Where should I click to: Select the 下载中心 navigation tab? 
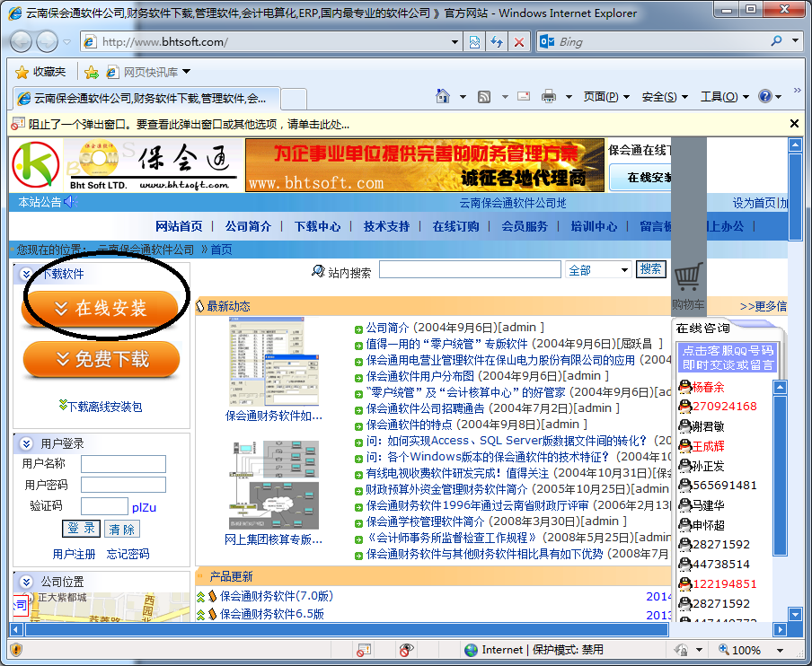(x=317, y=226)
